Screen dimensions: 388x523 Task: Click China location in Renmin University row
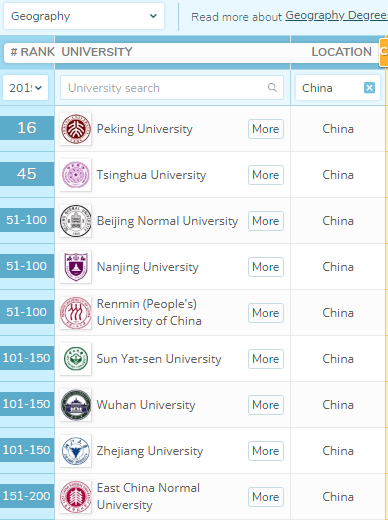[x=338, y=313]
